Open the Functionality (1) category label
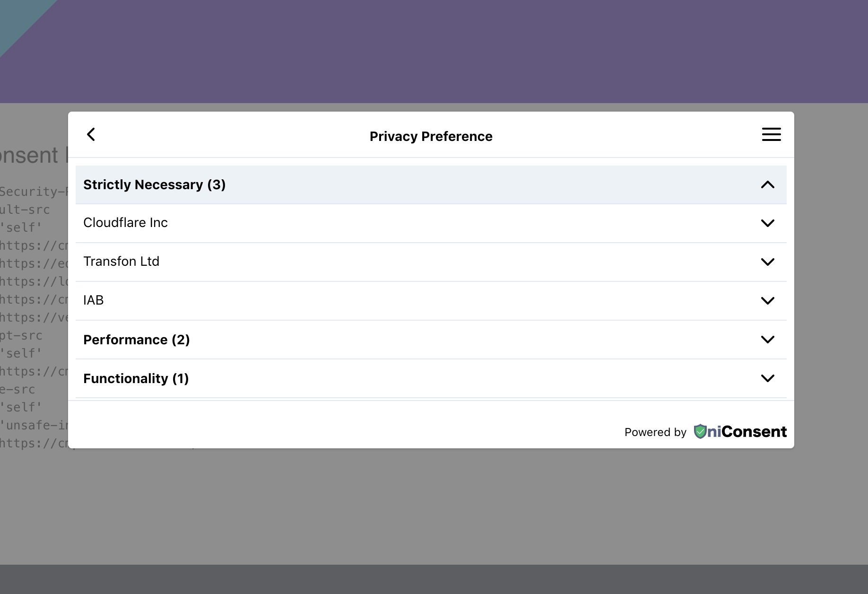This screenshot has width=868, height=594. click(x=136, y=379)
